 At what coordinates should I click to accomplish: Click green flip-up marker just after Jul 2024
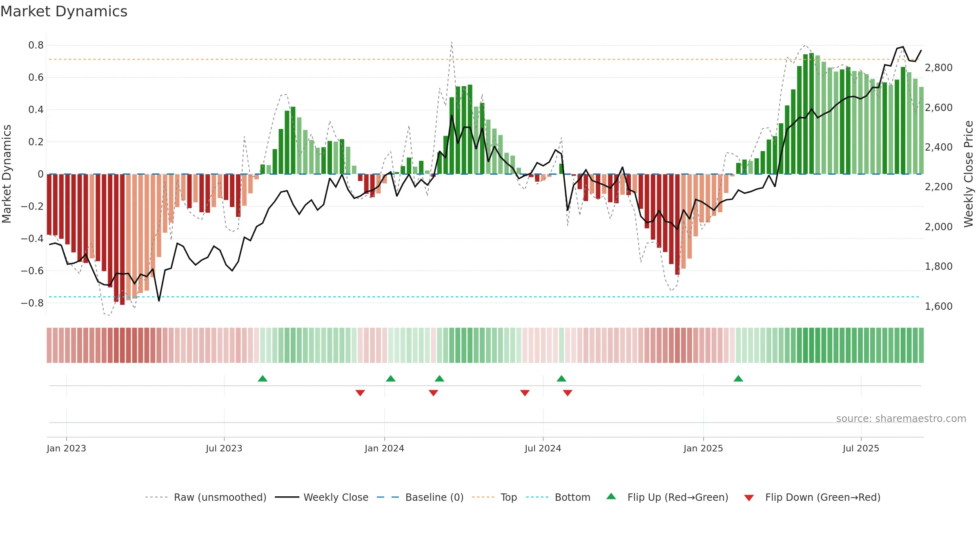click(x=561, y=379)
